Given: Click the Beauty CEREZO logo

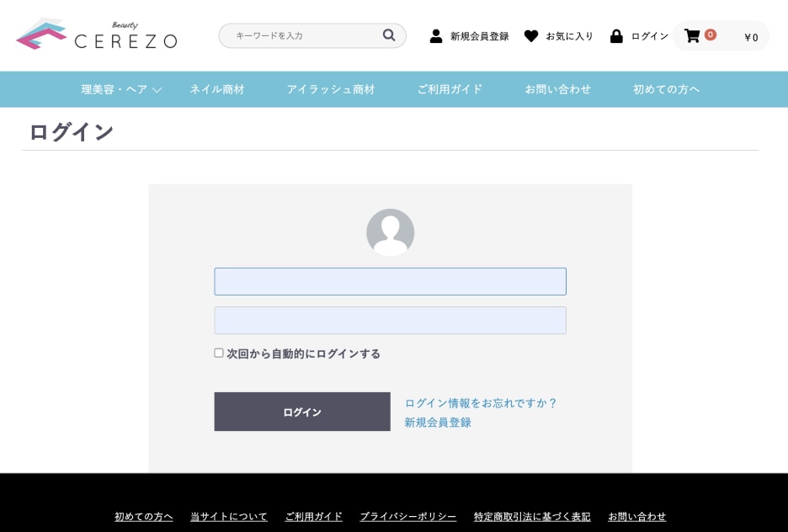Looking at the screenshot, I should 97,35.
